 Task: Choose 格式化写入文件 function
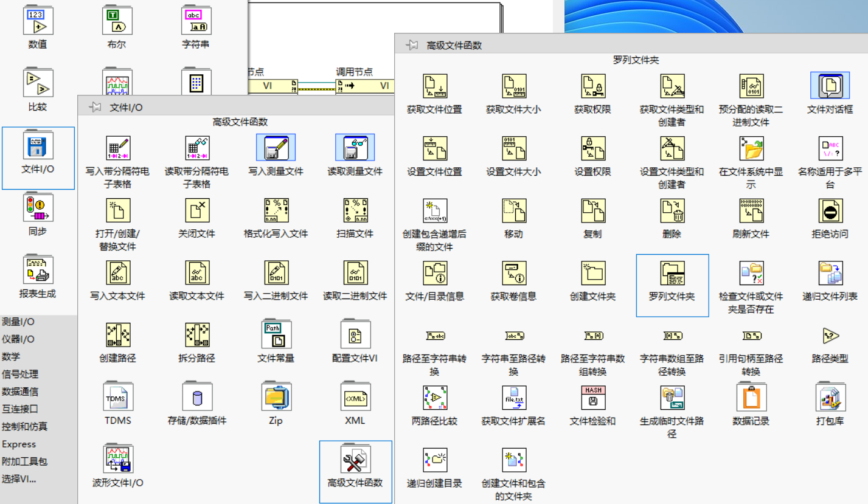276,210
